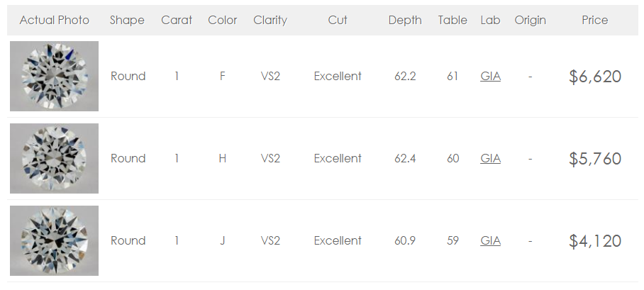644x290 pixels.
Task: Sort by the Clarity column header
Action: pos(270,20)
